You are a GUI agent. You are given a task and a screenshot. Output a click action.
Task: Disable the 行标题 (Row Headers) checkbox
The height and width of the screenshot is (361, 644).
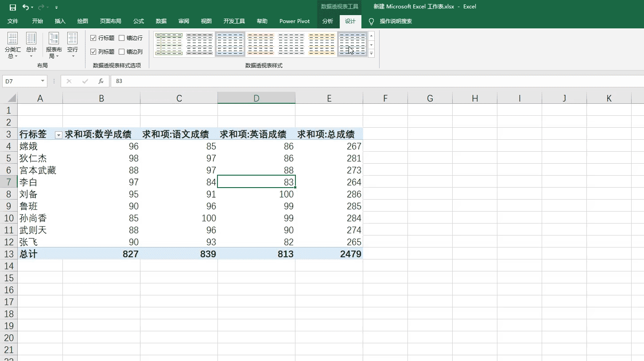pos(93,38)
